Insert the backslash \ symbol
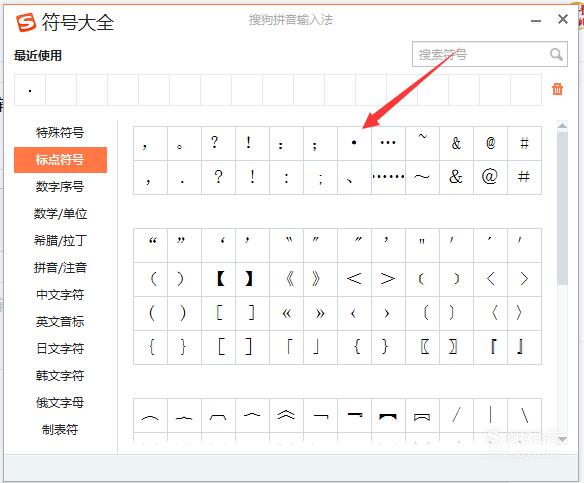The width and height of the screenshot is (584, 483). pyautogui.click(x=524, y=415)
